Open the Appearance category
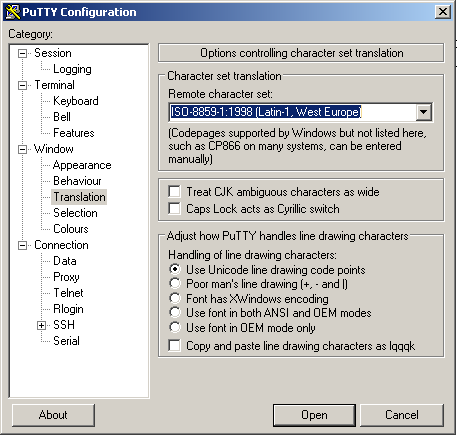Screen dimensions: 457x436 coord(82,165)
